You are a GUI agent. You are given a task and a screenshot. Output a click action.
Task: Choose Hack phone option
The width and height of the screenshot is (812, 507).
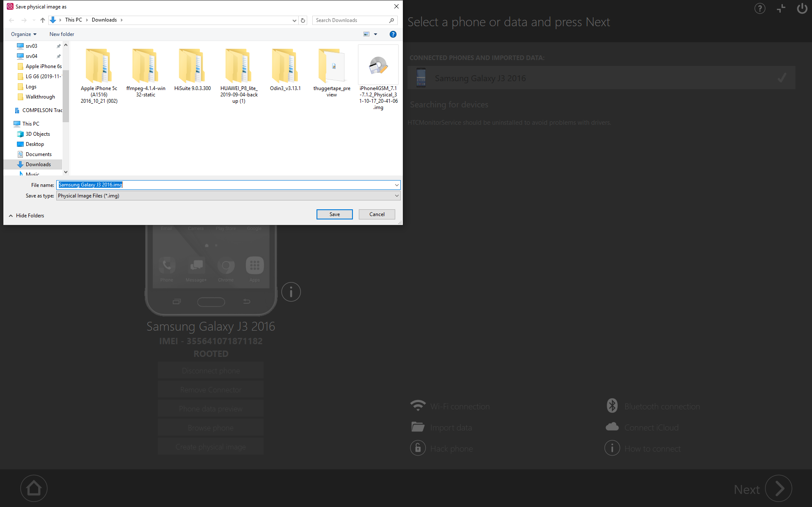coord(442,449)
